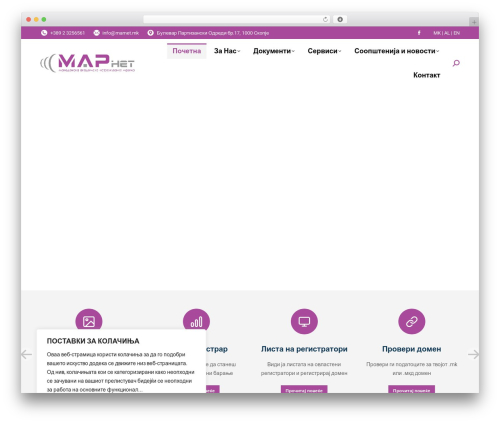Click the browser download icon button

click(x=340, y=19)
